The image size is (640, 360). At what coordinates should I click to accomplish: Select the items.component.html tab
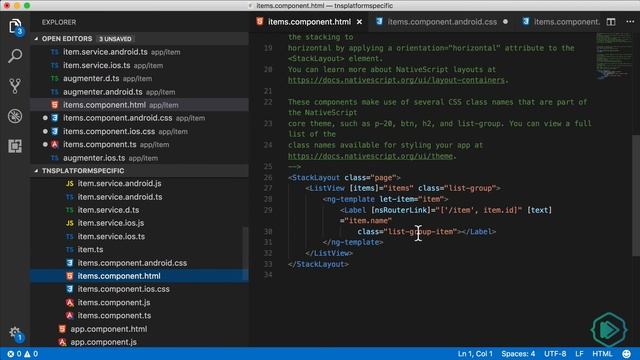point(309,22)
